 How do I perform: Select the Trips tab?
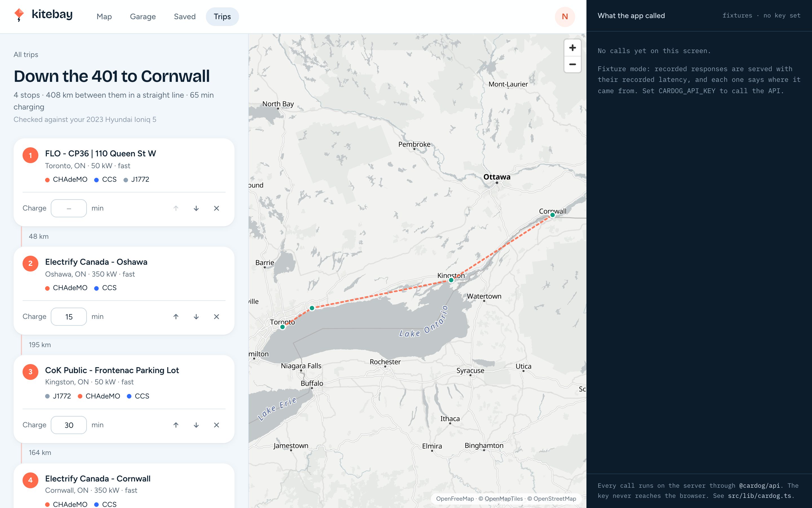(x=222, y=16)
